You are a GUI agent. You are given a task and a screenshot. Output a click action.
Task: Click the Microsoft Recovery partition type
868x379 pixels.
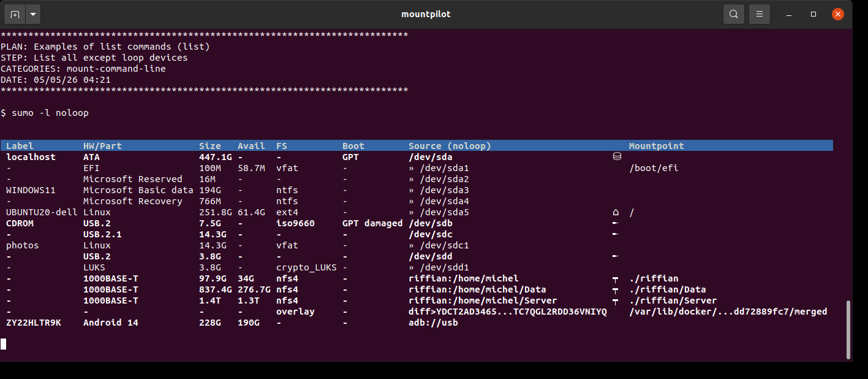click(x=133, y=201)
